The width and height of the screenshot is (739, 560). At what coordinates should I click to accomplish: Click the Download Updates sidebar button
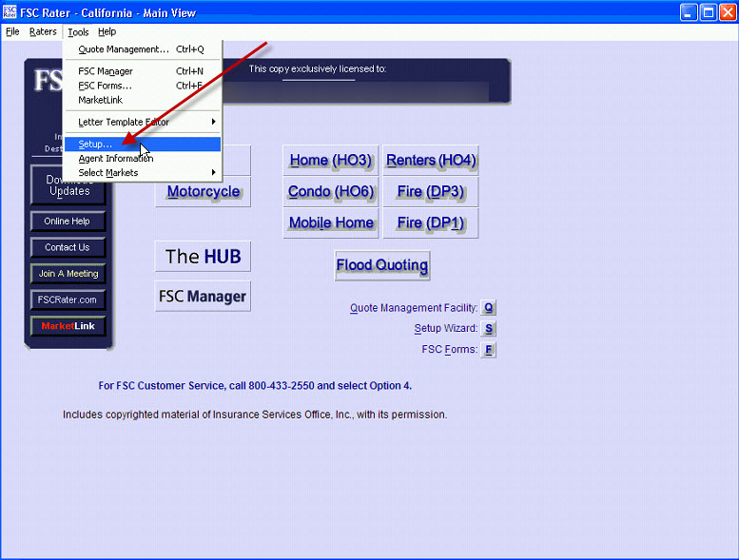pyautogui.click(x=68, y=184)
